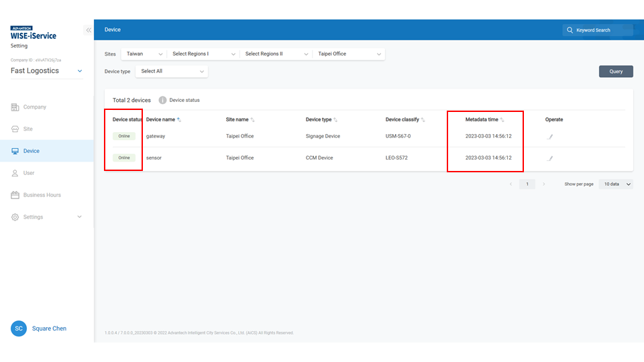This screenshot has height=362, width=644.
Task: Open the Device type Select All dropdown
Action: [x=172, y=71]
